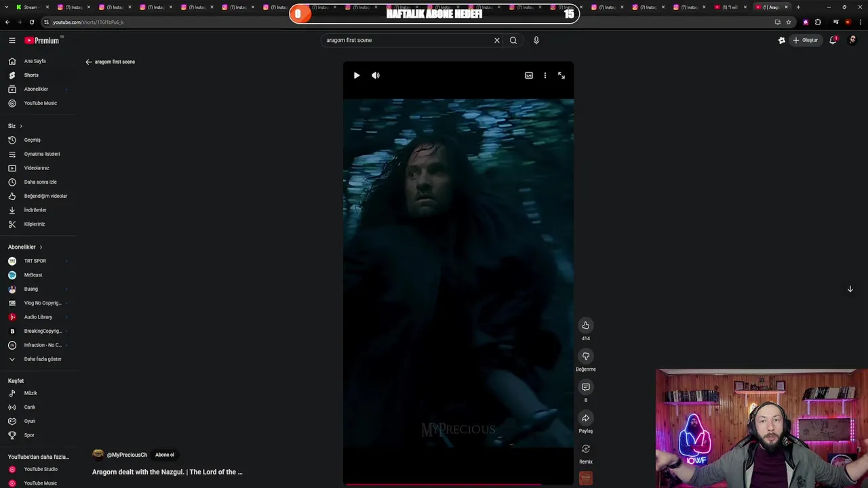Open the three-dot more options on the Short
This screenshot has height=488, width=868.
click(x=545, y=75)
